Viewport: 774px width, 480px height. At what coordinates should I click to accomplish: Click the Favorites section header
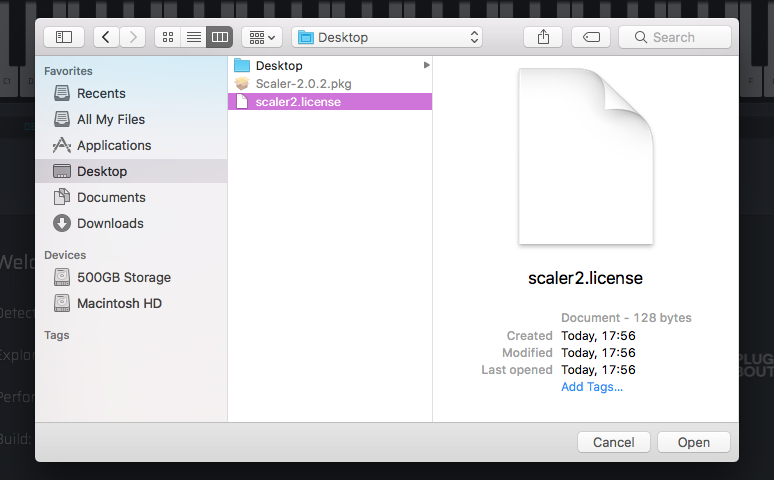(68, 71)
